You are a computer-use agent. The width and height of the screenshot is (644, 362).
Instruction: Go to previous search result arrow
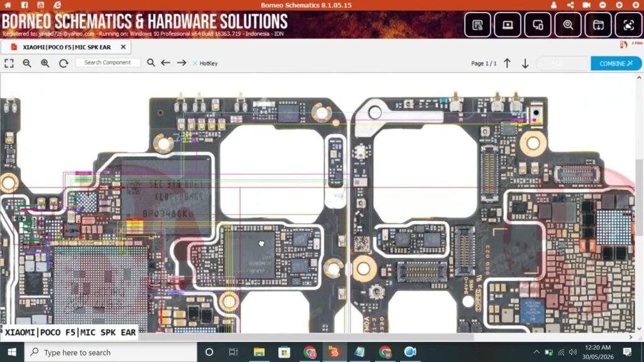(165, 63)
